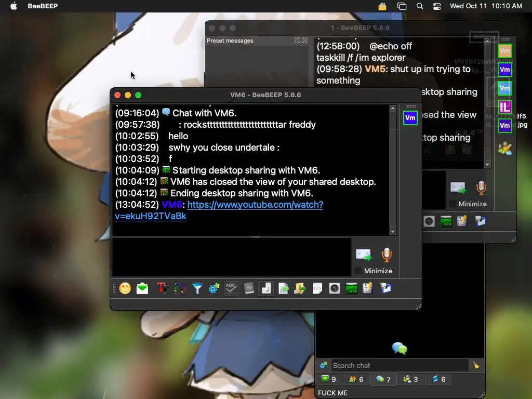This screenshot has width=532, height=399.
Task: Click the green envelope preset messages icon
Action: [x=142, y=289]
